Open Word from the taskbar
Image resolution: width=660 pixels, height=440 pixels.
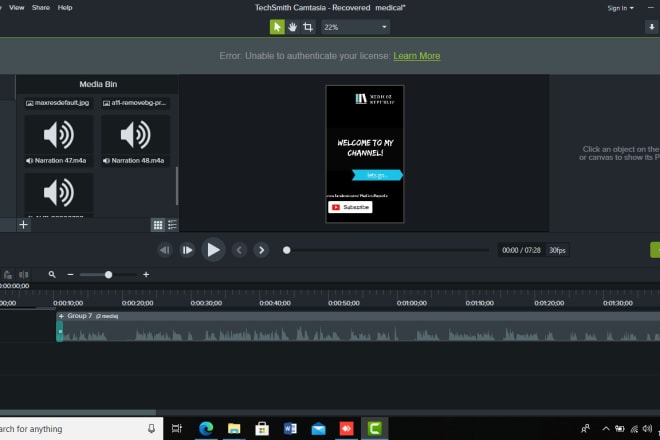point(290,429)
